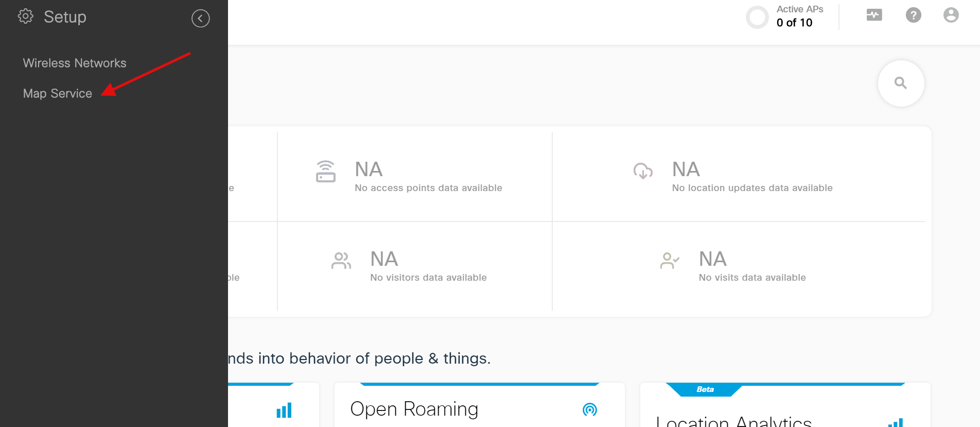Open the activity monitor icon in header
Image resolution: width=980 pixels, height=427 pixels.
coord(874,15)
